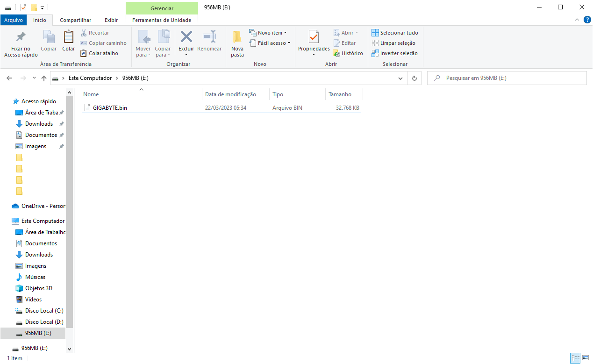Click the up-arrow parent folder icon
This screenshot has height=364, width=593.
44,79
